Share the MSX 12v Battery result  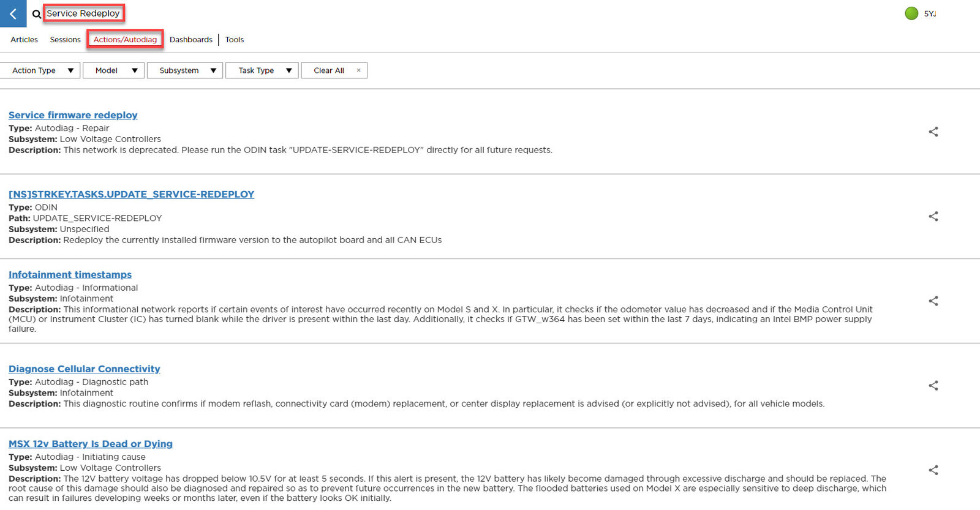point(933,470)
